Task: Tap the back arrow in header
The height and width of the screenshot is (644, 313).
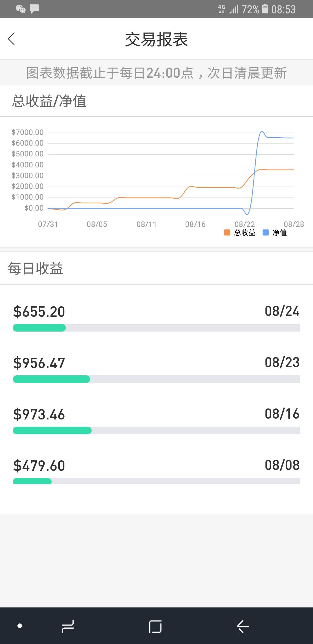Action: point(12,39)
